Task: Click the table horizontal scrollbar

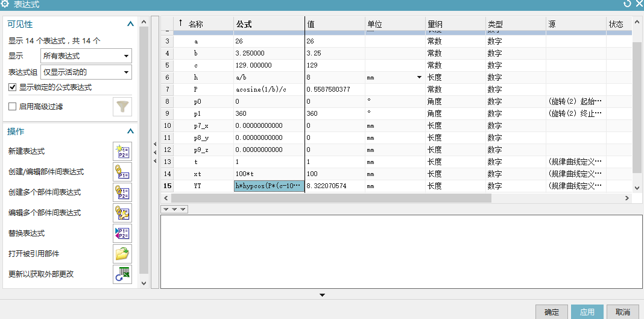Action: tap(332, 198)
